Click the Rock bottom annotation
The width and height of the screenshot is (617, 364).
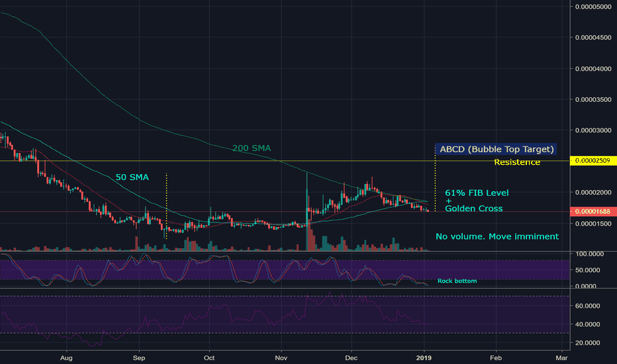click(x=457, y=281)
